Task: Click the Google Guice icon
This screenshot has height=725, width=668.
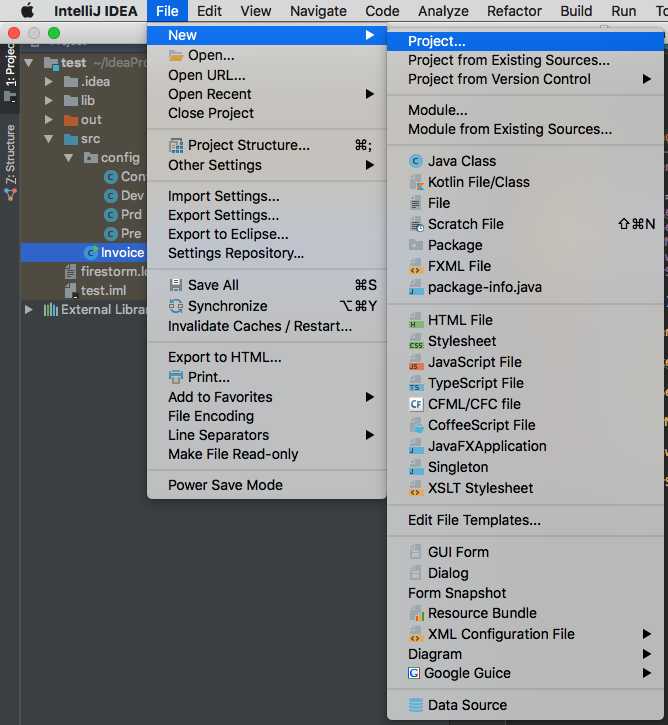Action: coord(414,673)
